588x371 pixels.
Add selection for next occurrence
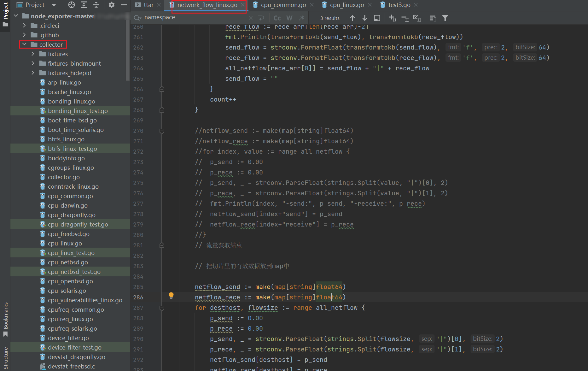393,18
